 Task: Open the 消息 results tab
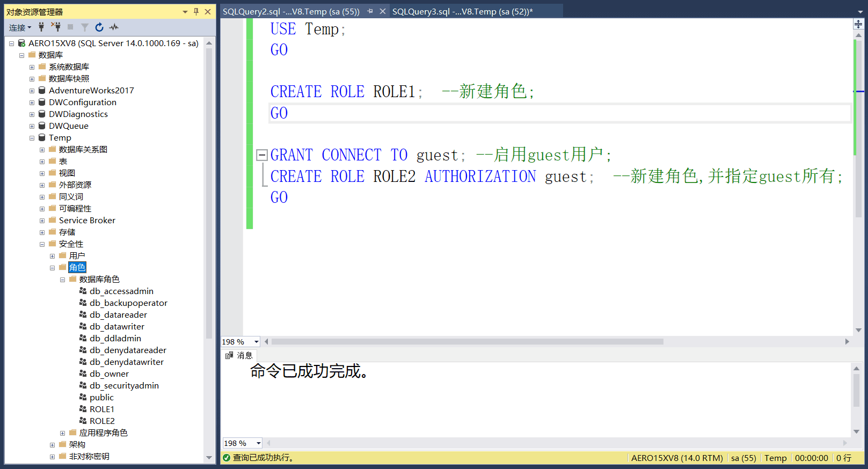[239, 355]
